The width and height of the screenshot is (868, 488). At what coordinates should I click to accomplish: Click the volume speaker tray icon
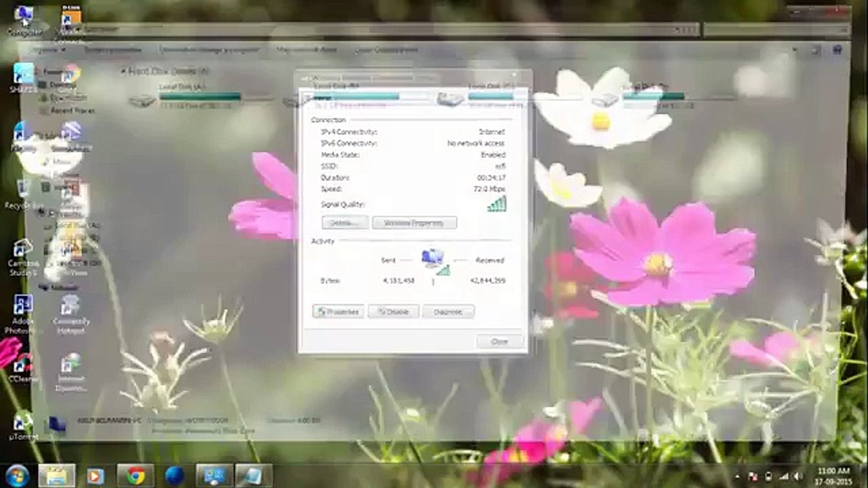pyautogui.click(x=798, y=476)
